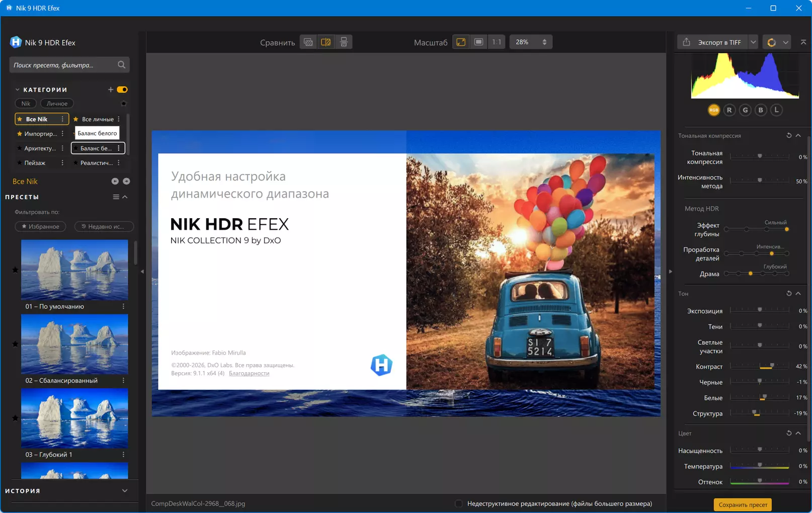This screenshot has width=812, height=513.
Task: Show the RGB histogram channel
Action: pyautogui.click(x=713, y=110)
